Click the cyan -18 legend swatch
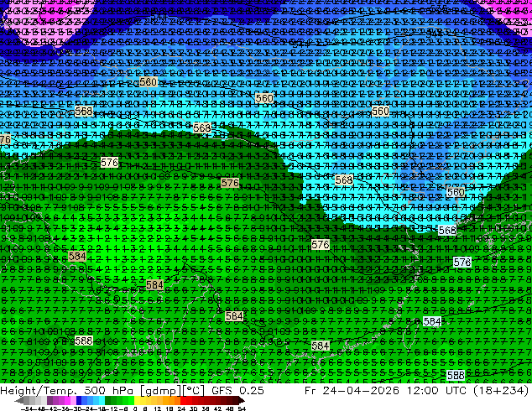Screen dimensions: 532x411 pos(102,400)
